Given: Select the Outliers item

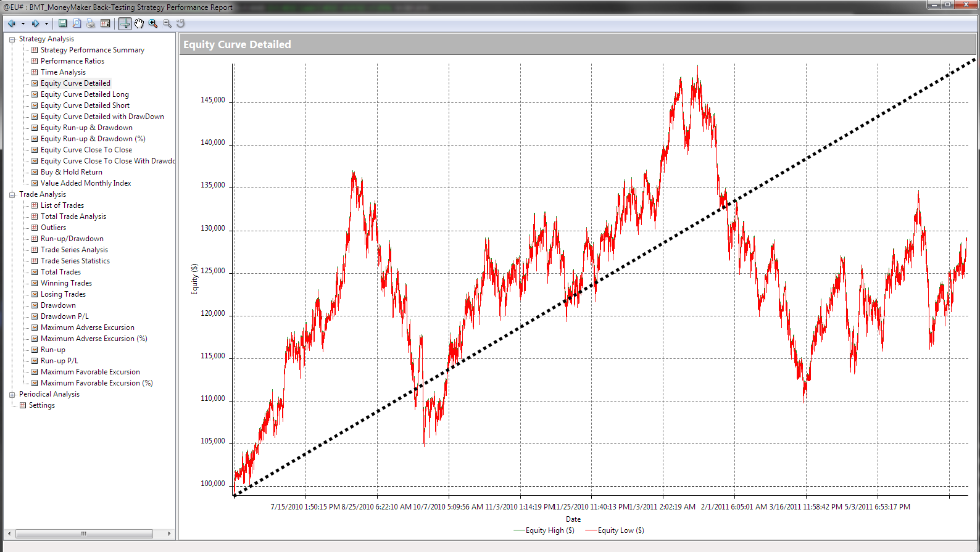Looking at the screenshot, I should (x=53, y=228).
